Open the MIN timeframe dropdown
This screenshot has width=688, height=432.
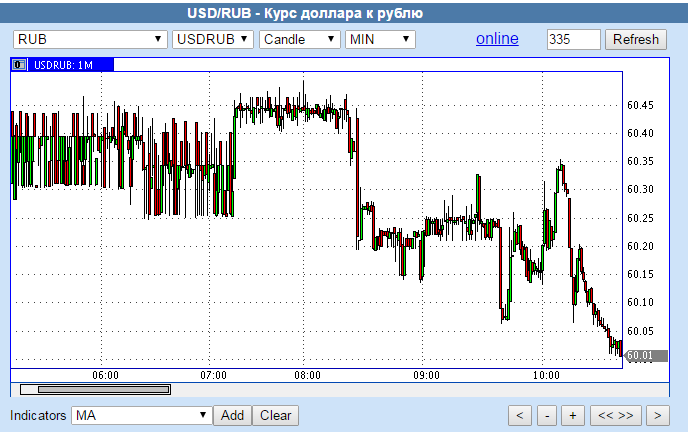[379, 39]
